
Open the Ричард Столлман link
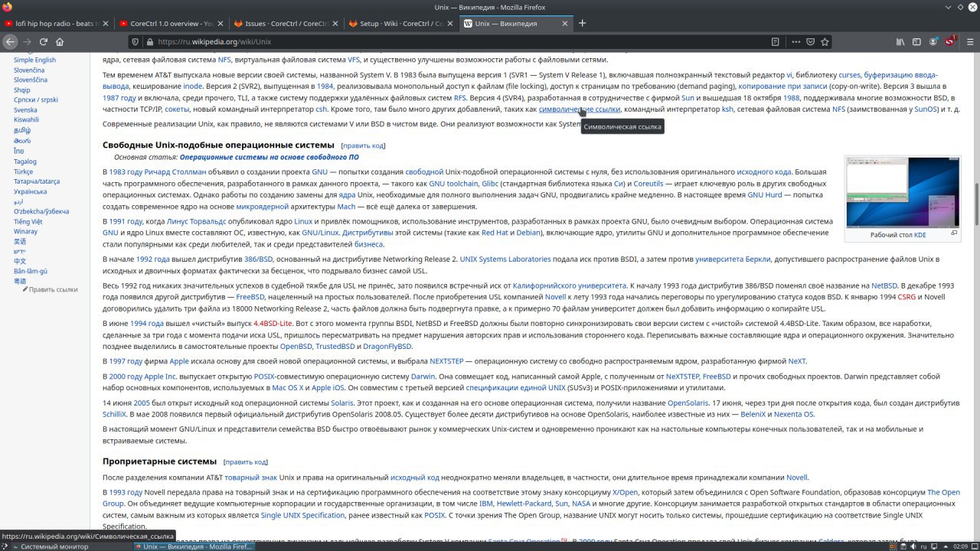[x=175, y=172]
